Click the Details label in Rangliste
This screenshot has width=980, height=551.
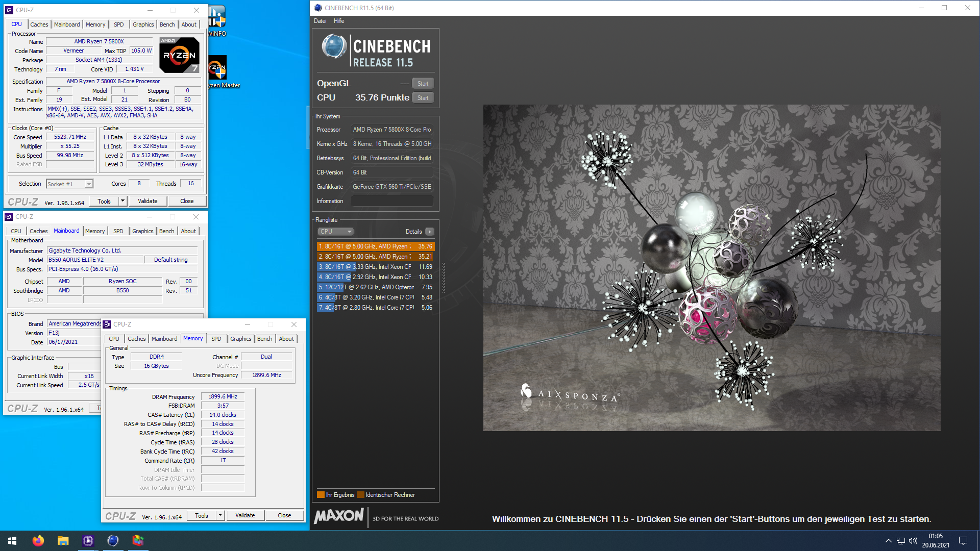tap(413, 232)
